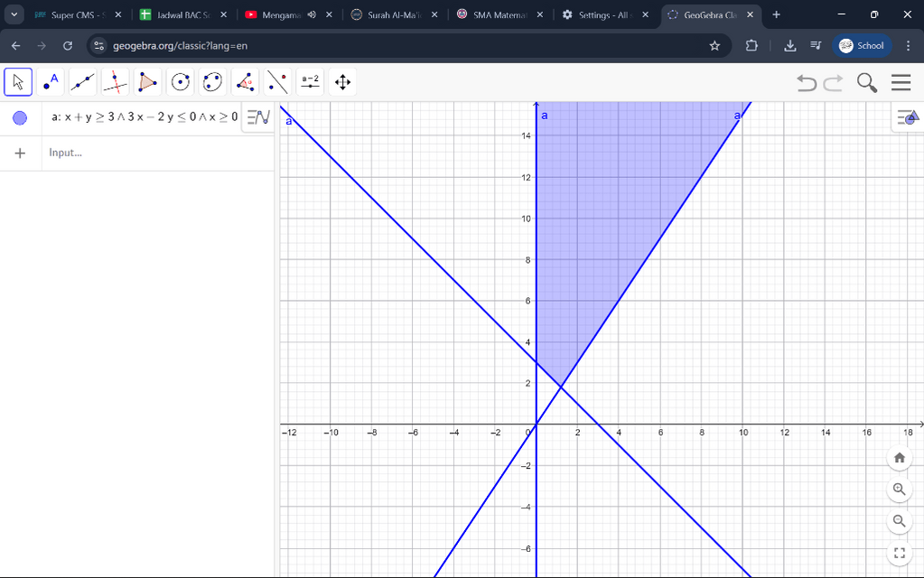Activate Move Graphics View tool
Screen dimensions: 924x578
coord(343,82)
